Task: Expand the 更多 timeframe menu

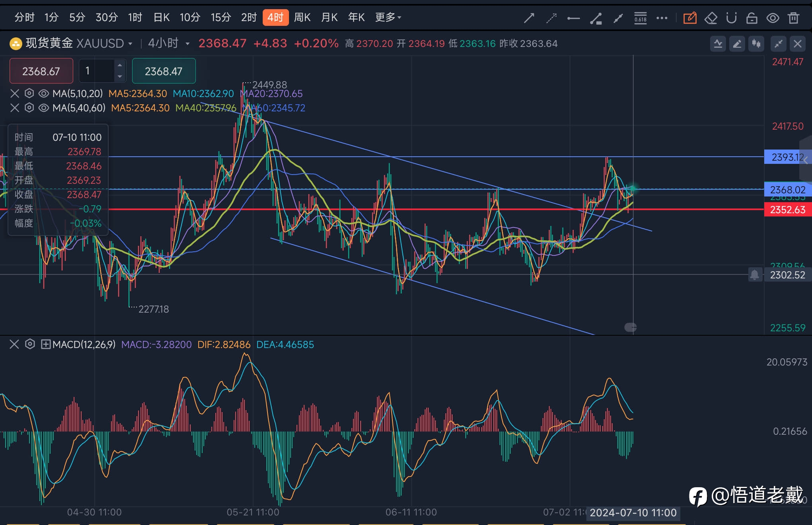Action: tap(388, 17)
